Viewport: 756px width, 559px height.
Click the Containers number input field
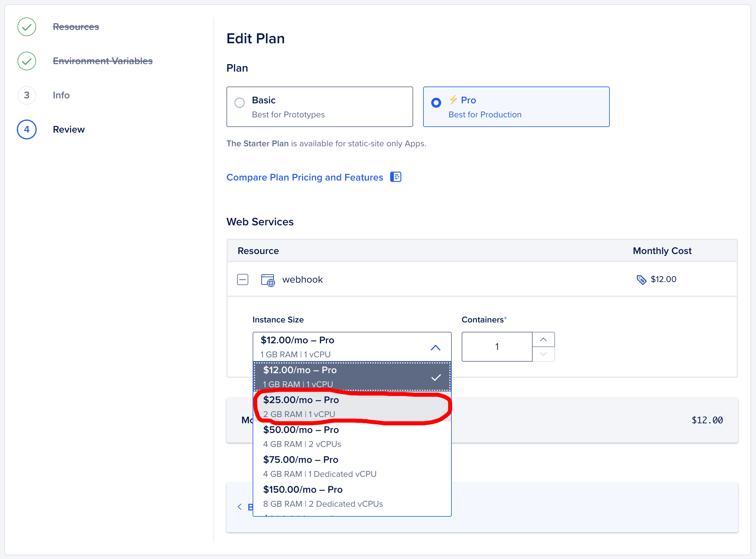[497, 346]
